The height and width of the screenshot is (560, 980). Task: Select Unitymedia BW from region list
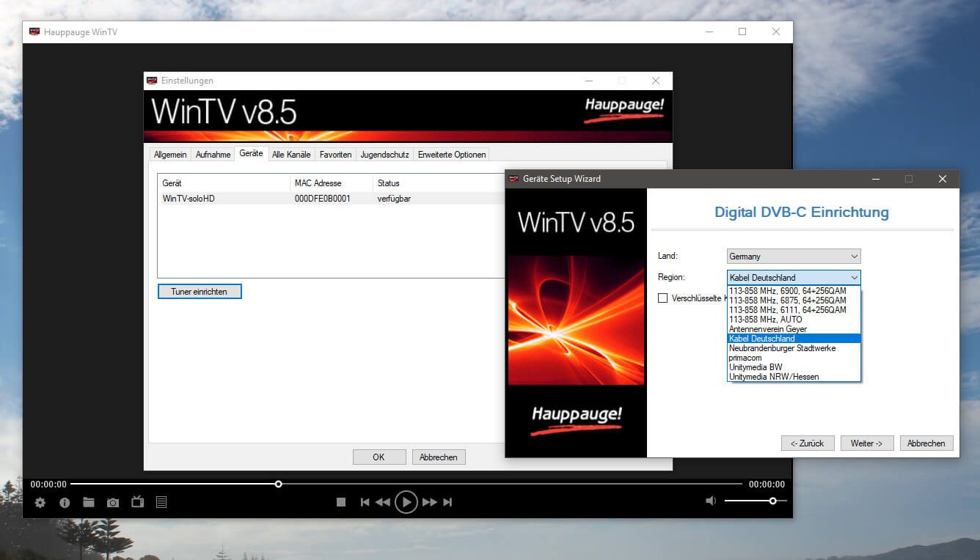(756, 367)
